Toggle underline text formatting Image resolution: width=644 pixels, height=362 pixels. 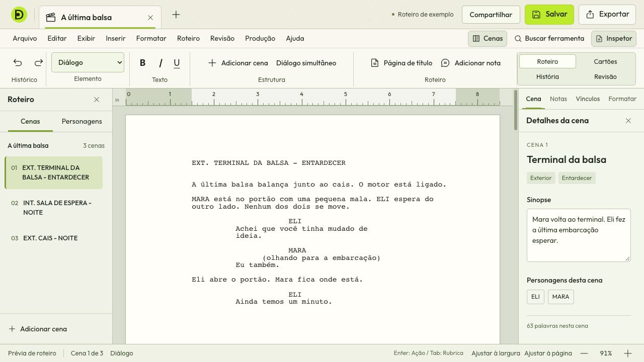[177, 63]
